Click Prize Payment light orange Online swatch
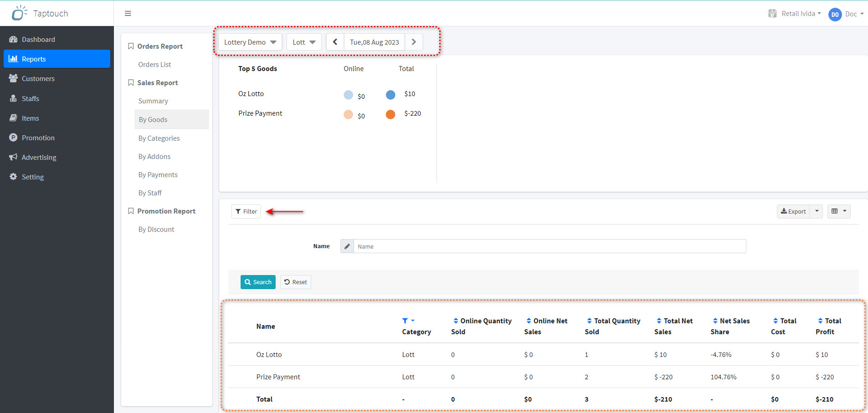Viewport: 868px width, 413px height. (348, 114)
